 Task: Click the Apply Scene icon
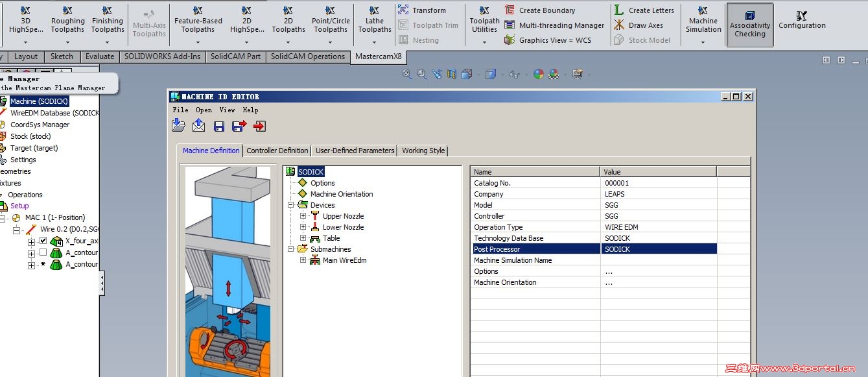[554, 74]
